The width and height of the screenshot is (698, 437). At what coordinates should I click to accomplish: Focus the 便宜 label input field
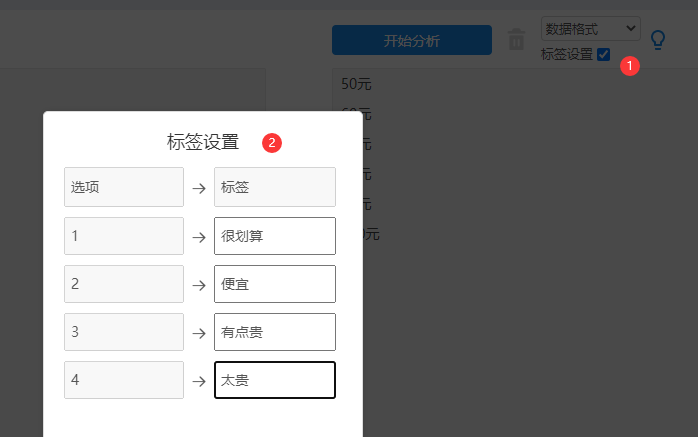point(274,284)
